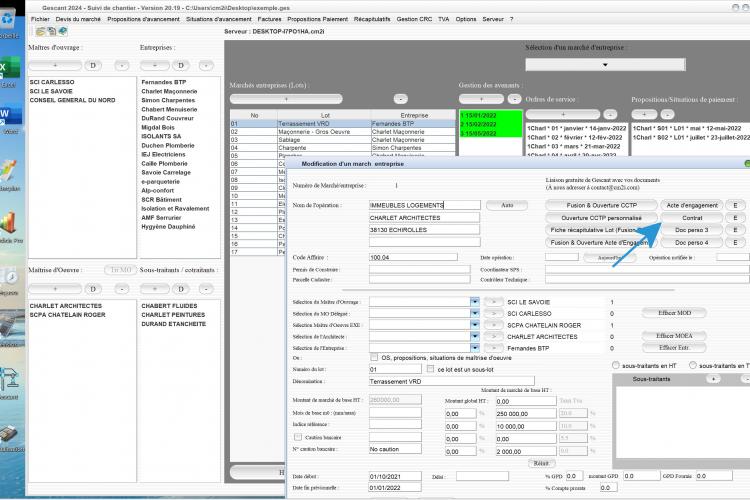Click the E button next to Contrat
Image resolution: width=750 pixels, height=500 pixels.
click(x=735, y=218)
